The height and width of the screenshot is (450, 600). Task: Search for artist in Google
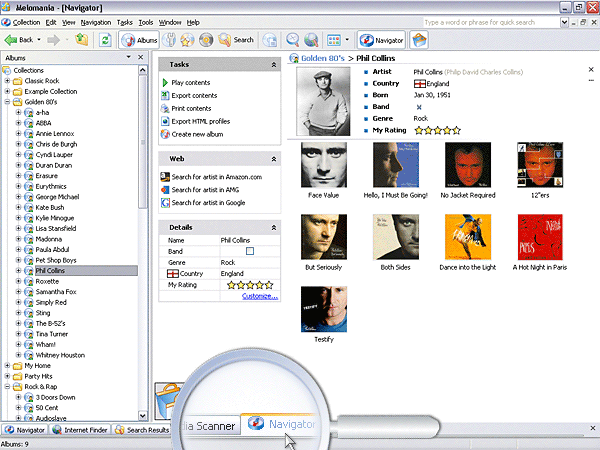[x=207, y=203]
